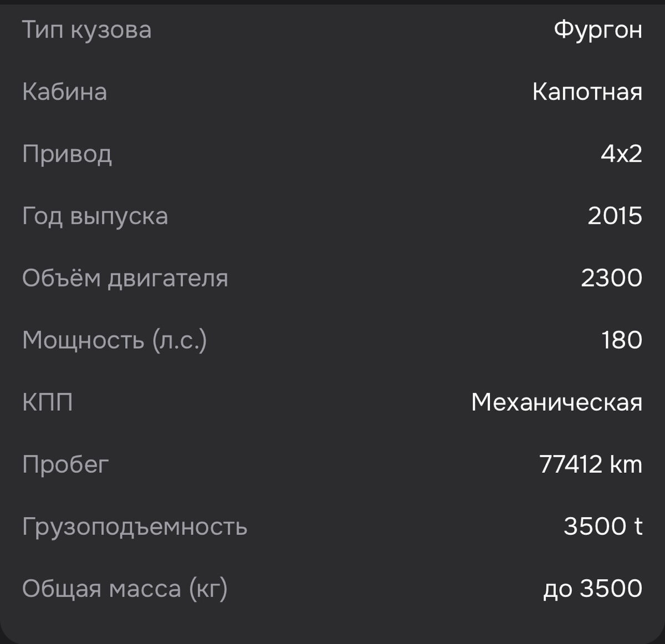This screenshot has width=665, height=644.
Task: Select the 'Объём двигателя' label
Action: pyautogui.click(x=125, y=278)
